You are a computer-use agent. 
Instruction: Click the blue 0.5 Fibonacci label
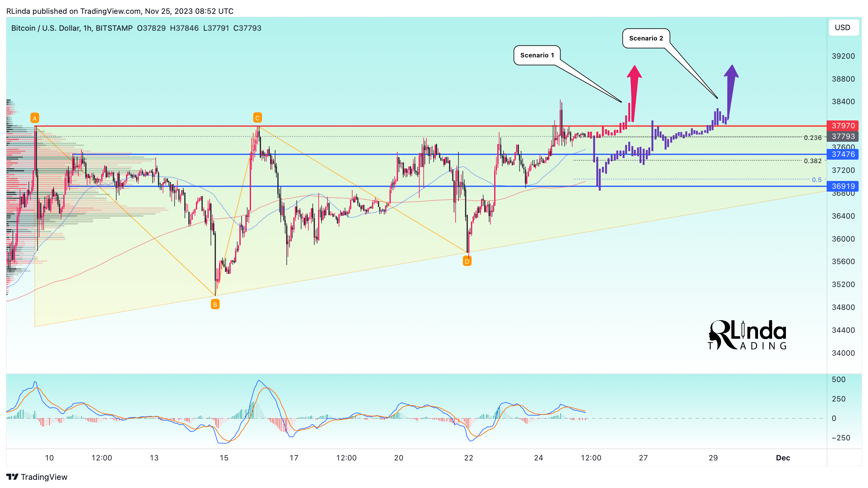tap(816, 180)
